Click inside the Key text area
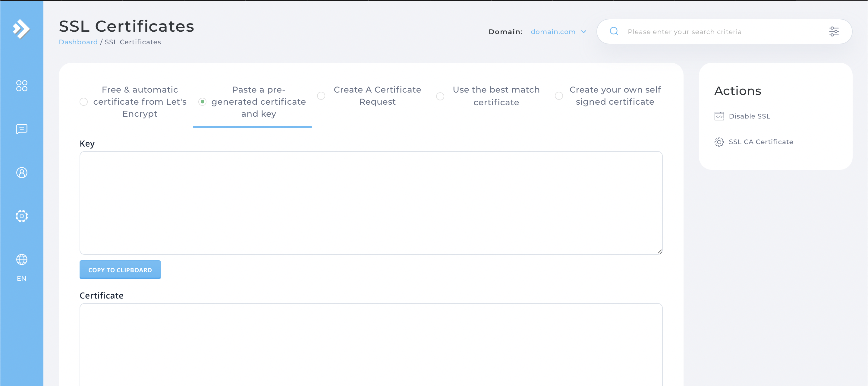Viewport: 868px width, 386px height. coord(371,202)
